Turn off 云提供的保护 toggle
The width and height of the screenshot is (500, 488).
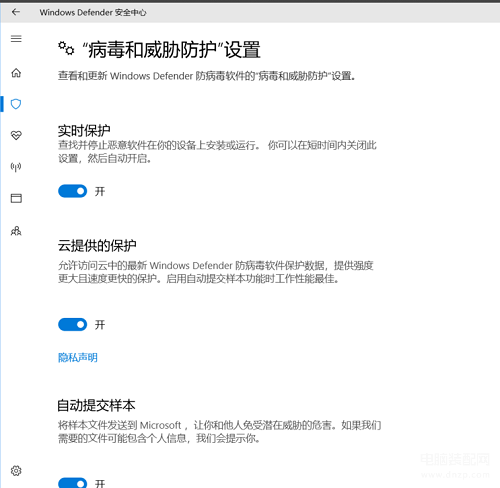click(72, 324)
